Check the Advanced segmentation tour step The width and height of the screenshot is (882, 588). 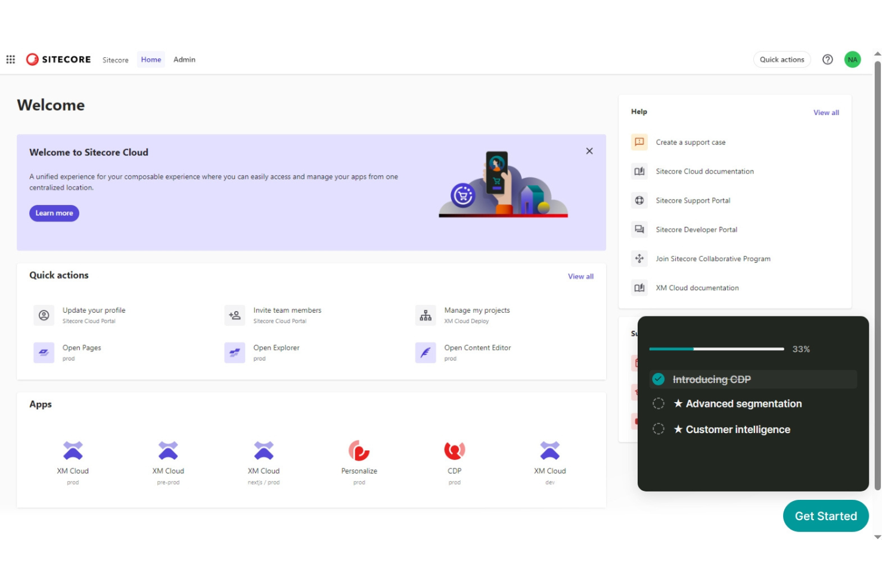[658, 403]
